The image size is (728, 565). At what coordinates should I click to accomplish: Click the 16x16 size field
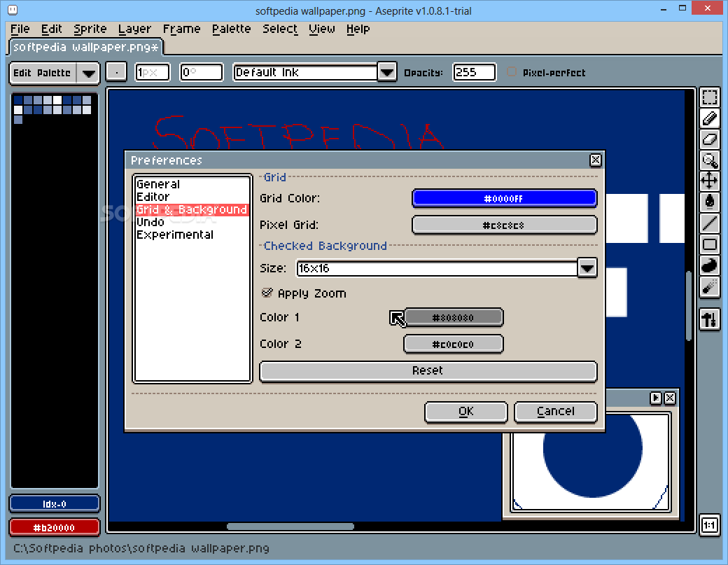click(x=437, y=268)
